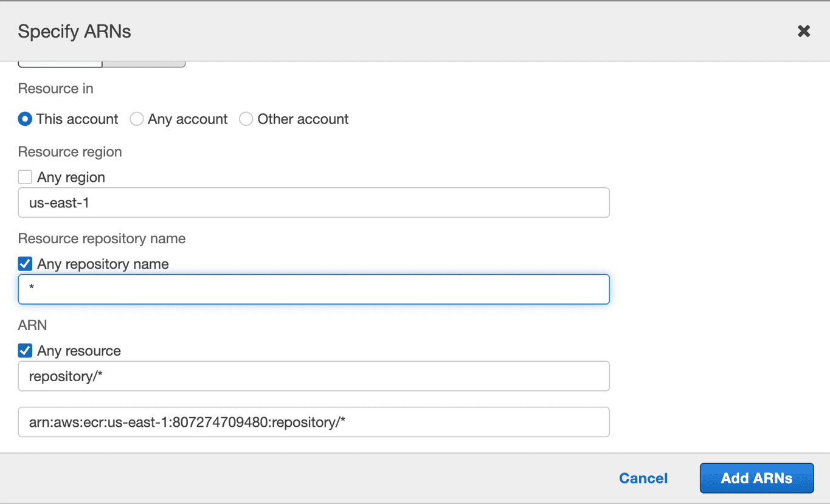Click the repository/* resource field
Screen dimensions: 830x504
313,376
